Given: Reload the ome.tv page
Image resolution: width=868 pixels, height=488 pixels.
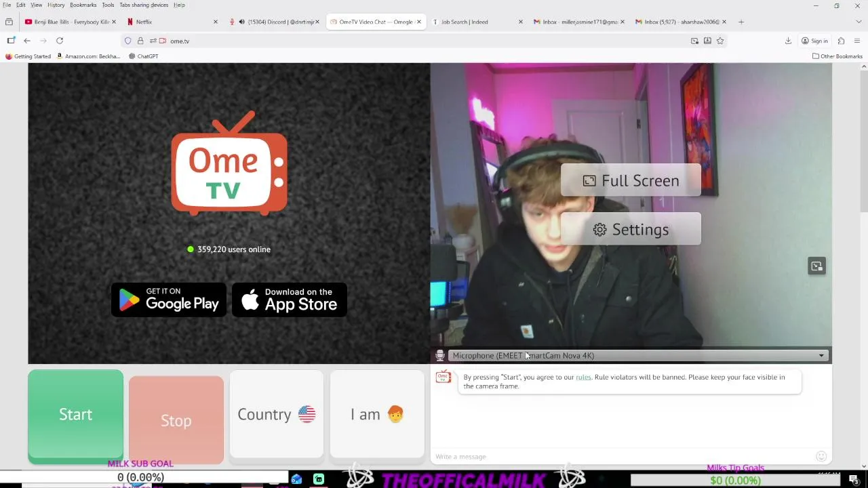Looking at the screenshot, I should [x=60, y=41].
